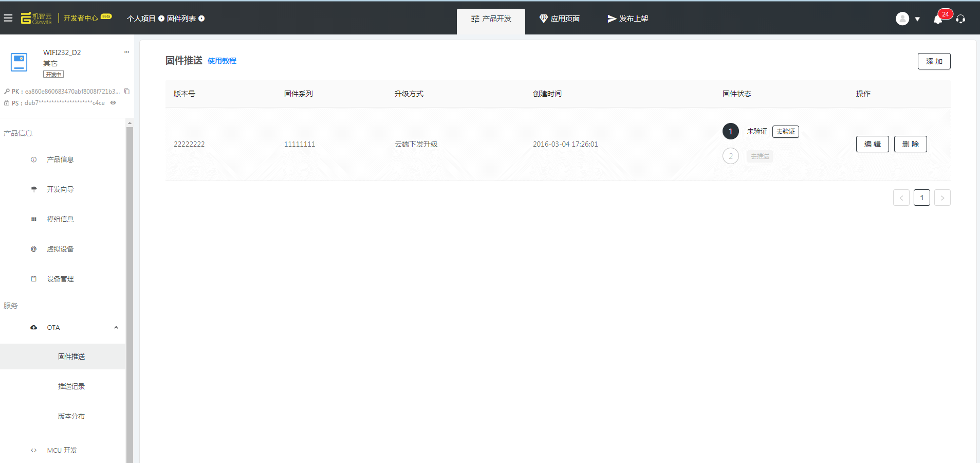
Task: Click the 添加 button
Action: (934, 61)
